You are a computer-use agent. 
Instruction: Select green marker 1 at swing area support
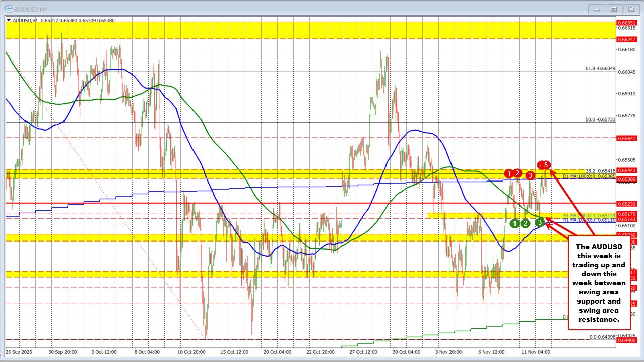pyautogui.click(x=515, y=223)
